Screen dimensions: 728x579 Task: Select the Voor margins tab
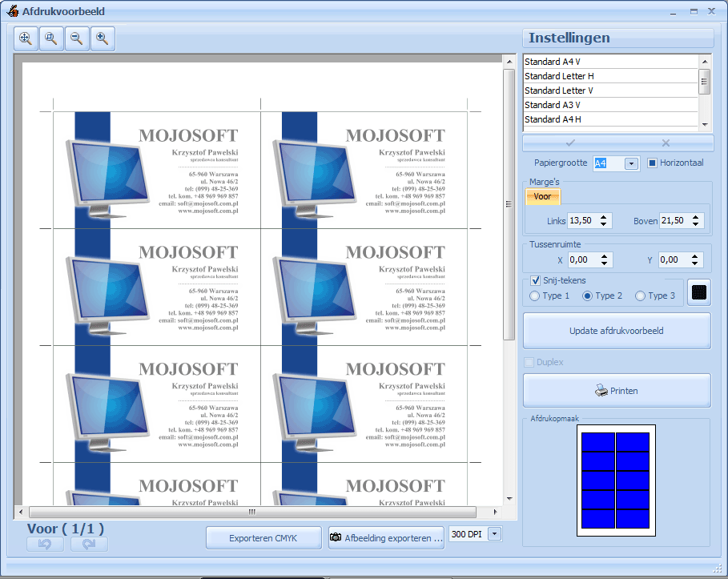point(543,196)
